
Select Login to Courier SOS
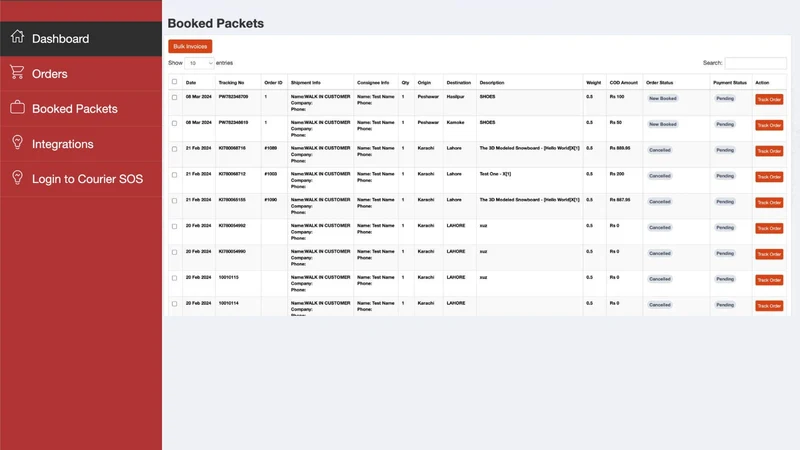[x=81, y=179]
